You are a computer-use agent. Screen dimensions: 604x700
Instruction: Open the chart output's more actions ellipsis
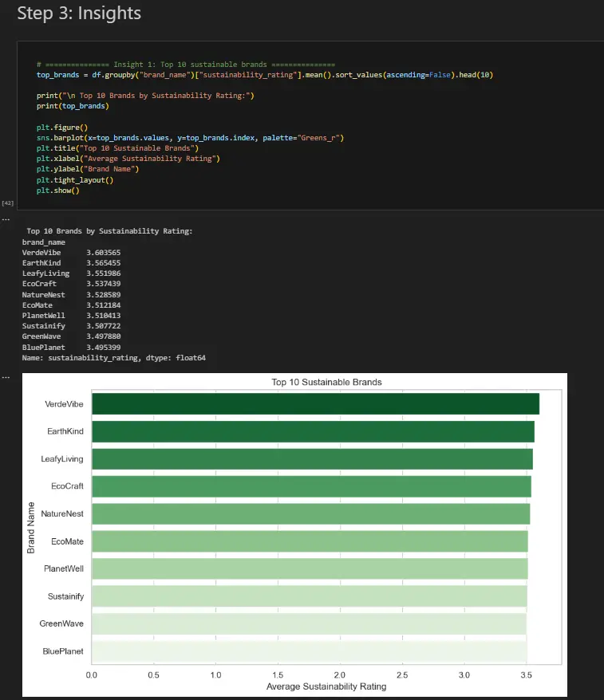tap(6, 376)
